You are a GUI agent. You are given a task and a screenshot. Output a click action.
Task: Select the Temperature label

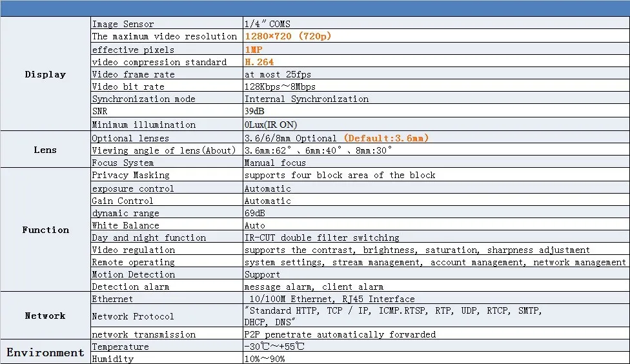(x=120, y=347)
